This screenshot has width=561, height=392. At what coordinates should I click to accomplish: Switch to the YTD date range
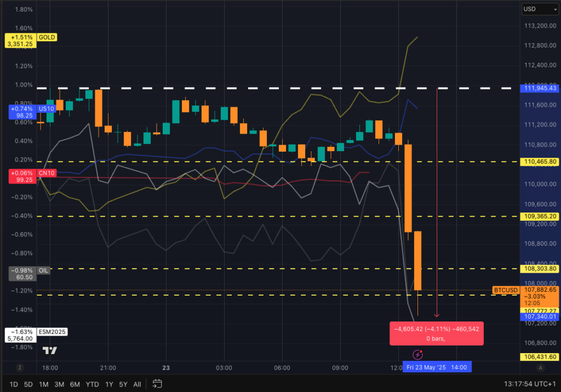point(91,384)
